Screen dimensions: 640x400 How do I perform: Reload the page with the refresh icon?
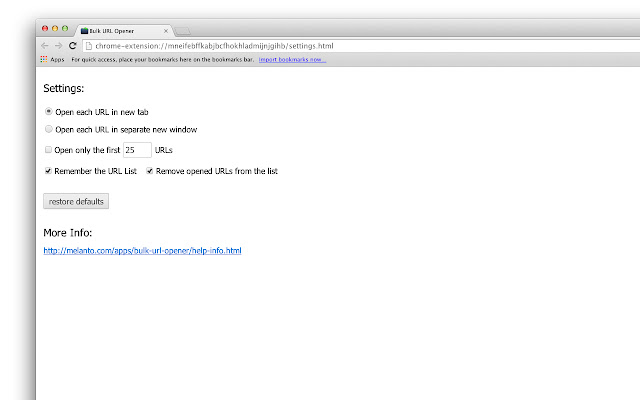[x=73, y=46]
